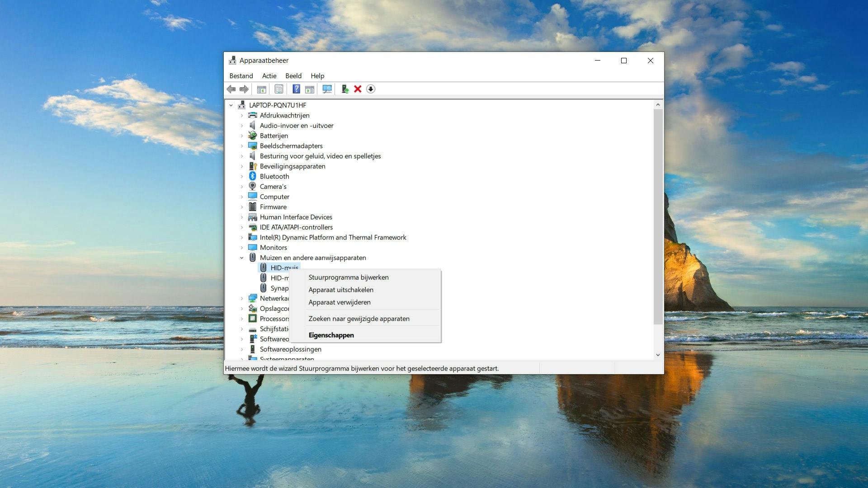Screen dimensions: 868x488
Task: Toggle the console tree pane icon
Action: pos(261,89)
